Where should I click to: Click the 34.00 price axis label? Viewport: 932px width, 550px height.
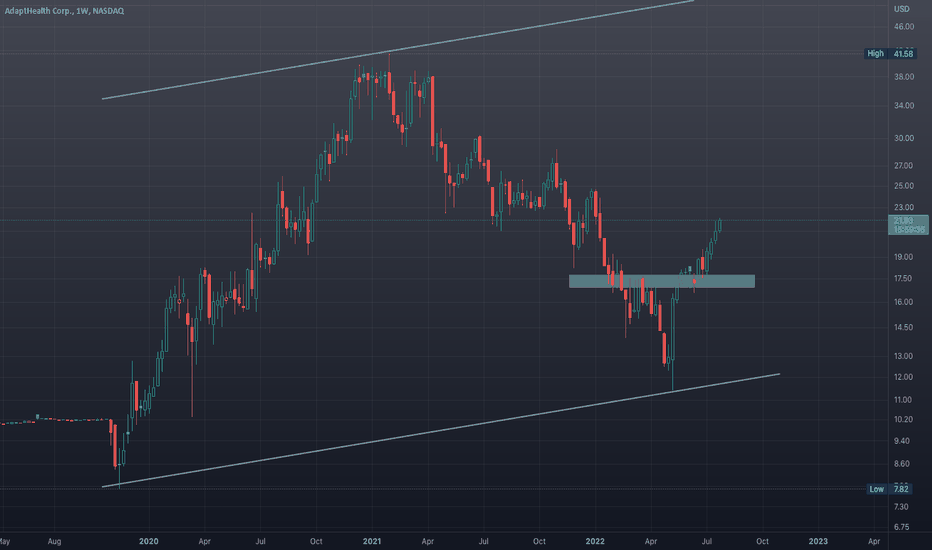point(903,105)
